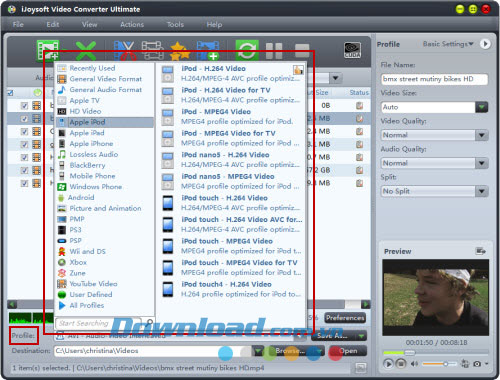Toggle checkbox of the highlighted second row
Viewport: 500px width, 380px height.
[x=24, y=118]
